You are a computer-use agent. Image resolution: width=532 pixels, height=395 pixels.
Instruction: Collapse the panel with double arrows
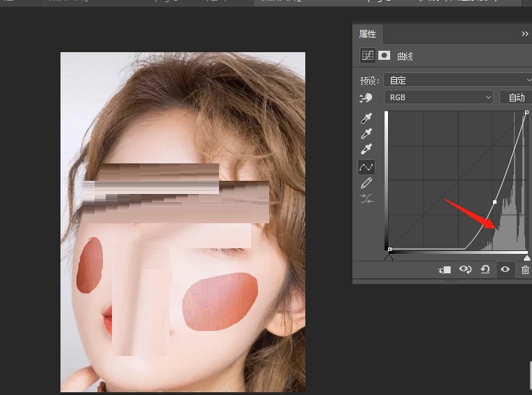(x=525, y=33)
